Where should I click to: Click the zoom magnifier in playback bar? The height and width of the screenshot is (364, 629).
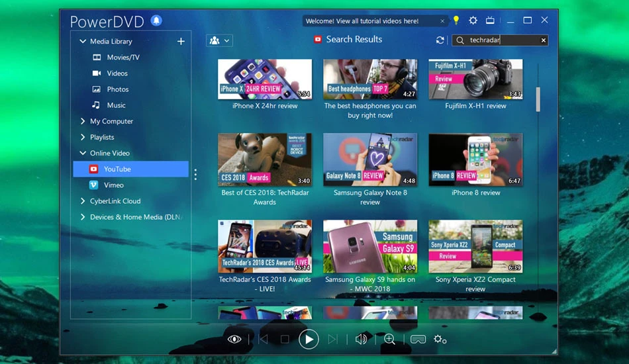(x=389, y=339)
